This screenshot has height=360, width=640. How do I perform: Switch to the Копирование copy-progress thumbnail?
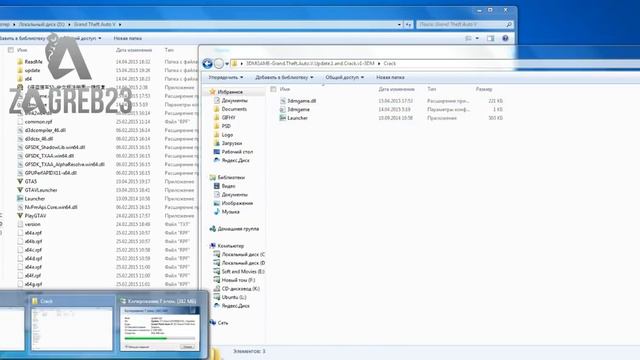(x=160, y=324)
